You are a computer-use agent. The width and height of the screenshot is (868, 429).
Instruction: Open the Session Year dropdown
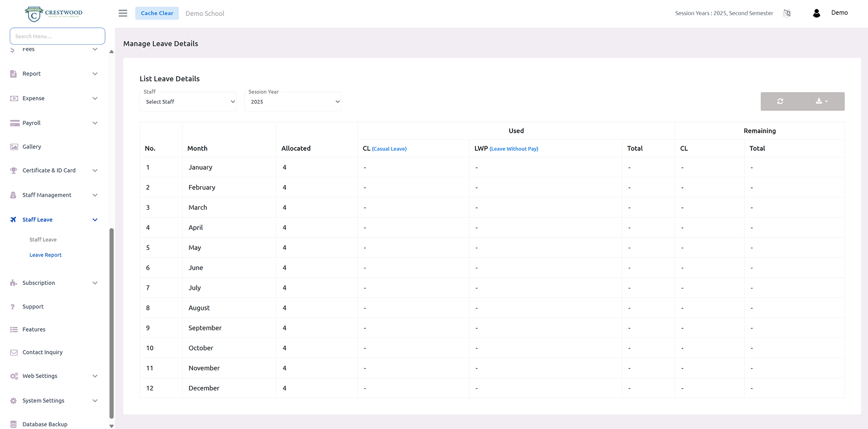point(293,102)
